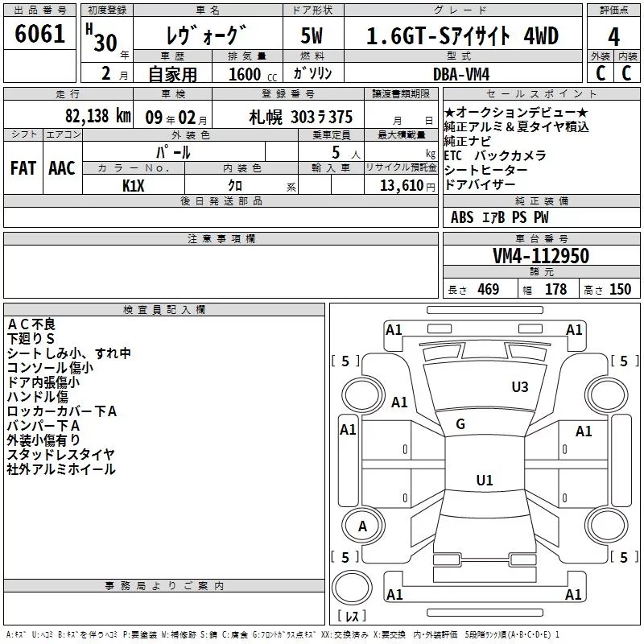The image size is (644, 644).
Task: Click the U3 mark on the hood
Action: [x=520, y=387]
